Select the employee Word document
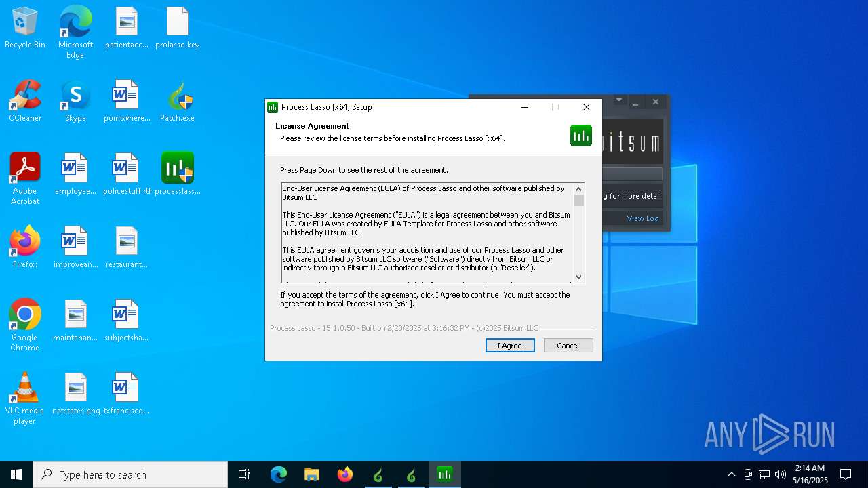868x488 pixels. (x=75, y=175)
